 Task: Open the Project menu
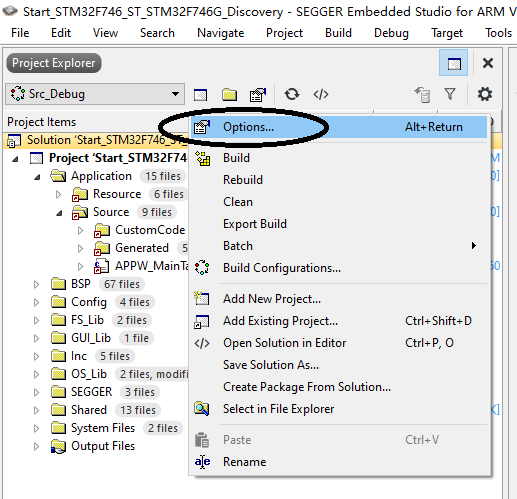(284, 33)
